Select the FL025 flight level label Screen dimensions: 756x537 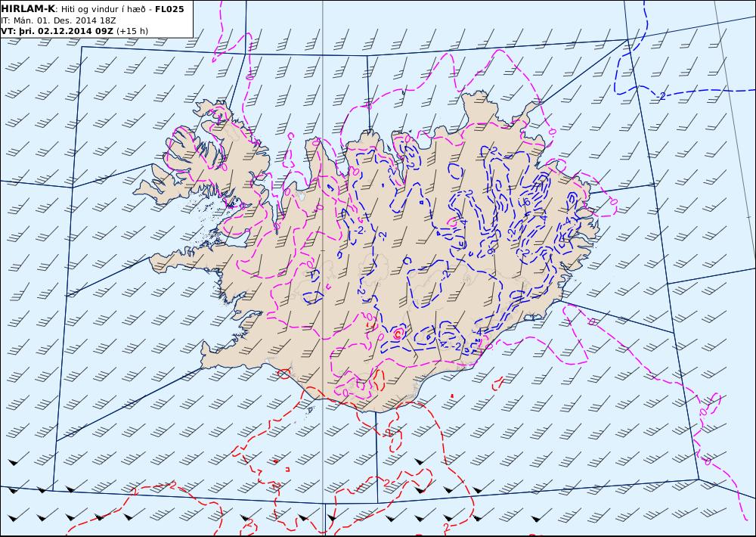tap(169, 9)
